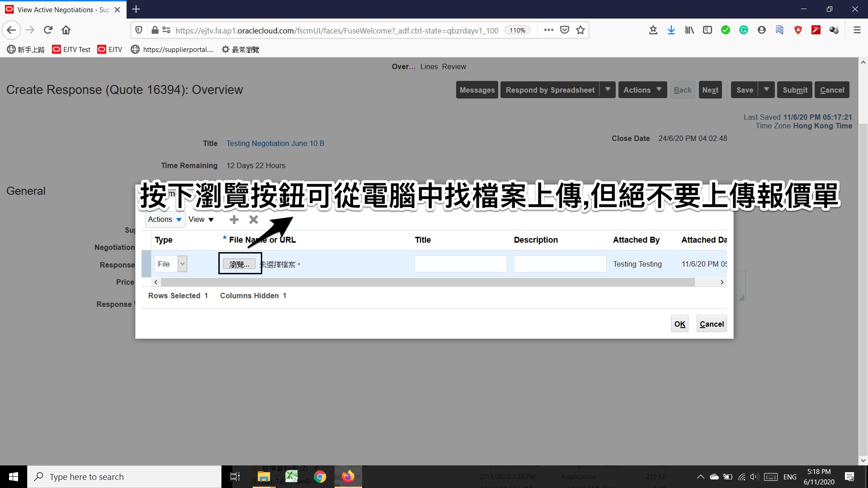Click the green checkmark extension icon
The height and width of the screenshot is (488, 868).
click(x=726, y=30)
